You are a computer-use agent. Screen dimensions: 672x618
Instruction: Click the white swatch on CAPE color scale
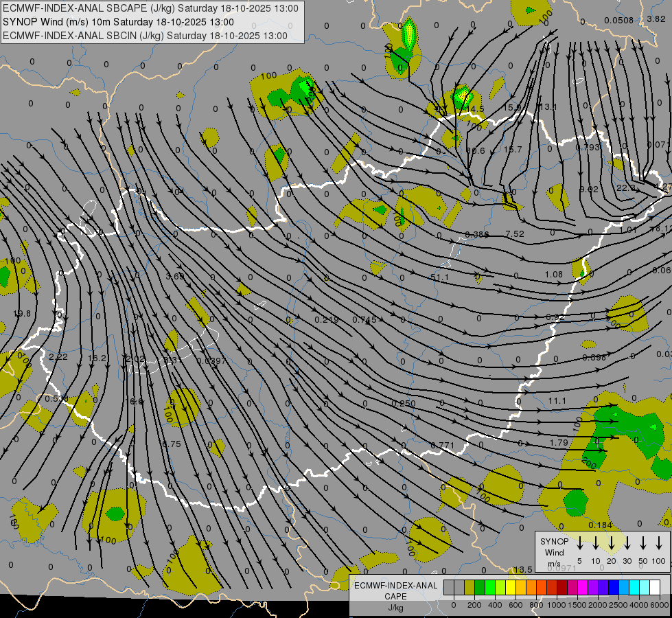[x=655, y=588]
